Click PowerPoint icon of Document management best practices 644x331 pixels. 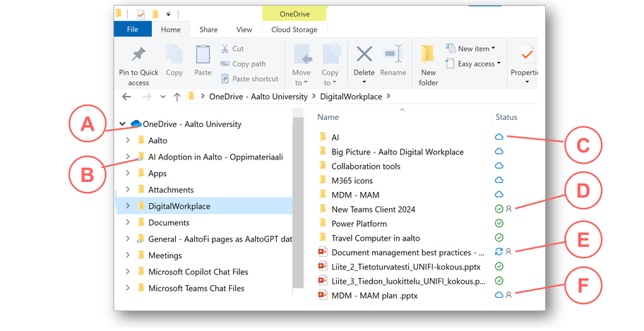tap(323, 252)
